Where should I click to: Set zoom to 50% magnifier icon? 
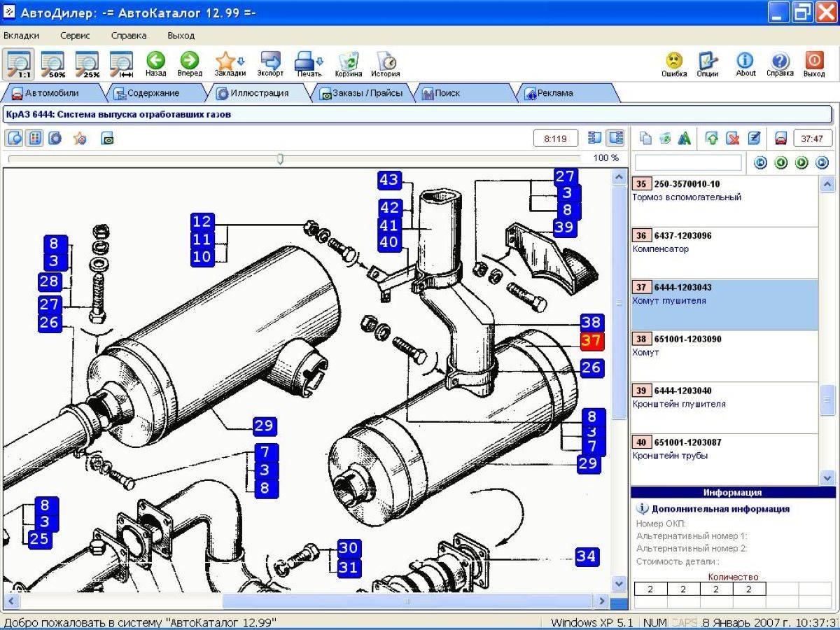point(53,64)
